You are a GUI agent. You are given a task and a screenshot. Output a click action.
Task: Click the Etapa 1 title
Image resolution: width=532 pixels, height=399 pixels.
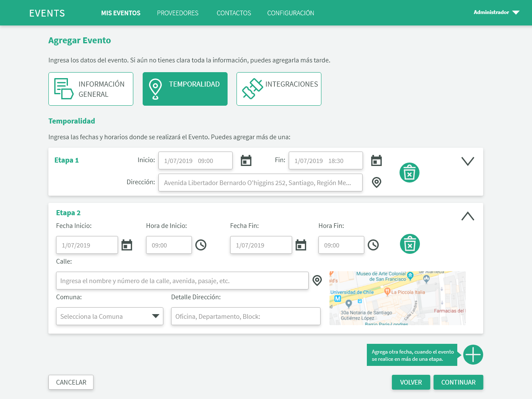click(67, 160)
